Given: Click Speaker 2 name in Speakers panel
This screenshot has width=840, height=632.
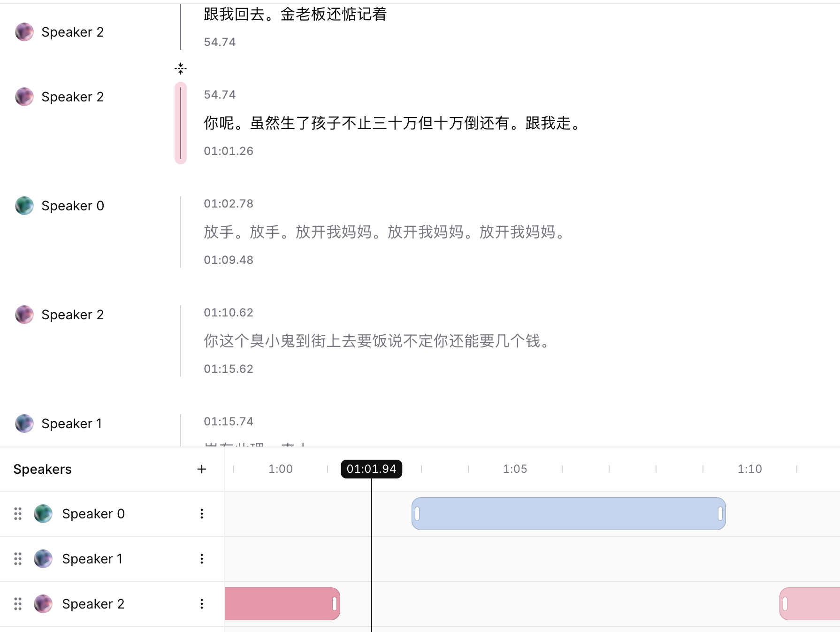Looking at the screenshot, I should [x=93, y=604].
